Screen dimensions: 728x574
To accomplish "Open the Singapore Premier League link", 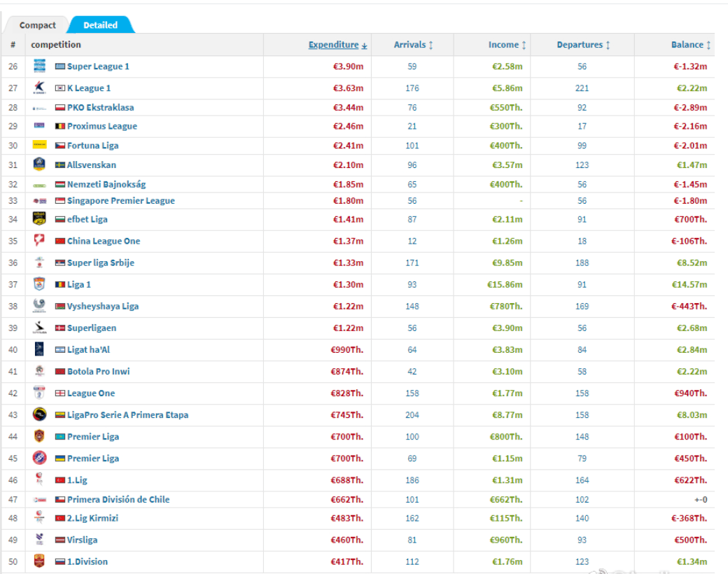I will [x=121, y=201].
